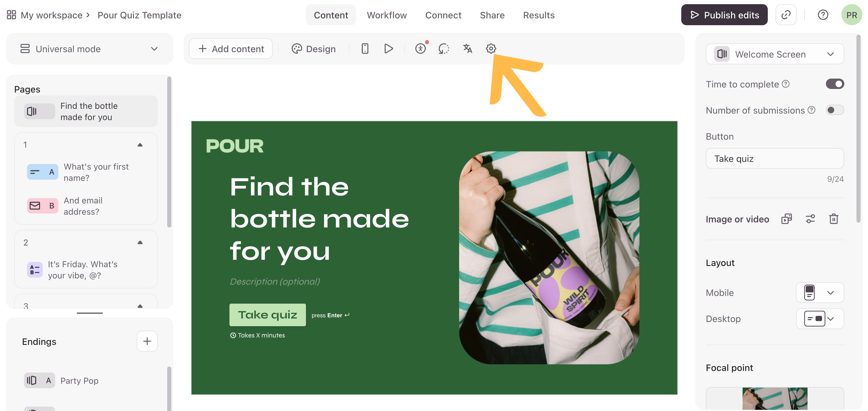
Task: Add a new ending with plus button
Action: coord(147,341)
